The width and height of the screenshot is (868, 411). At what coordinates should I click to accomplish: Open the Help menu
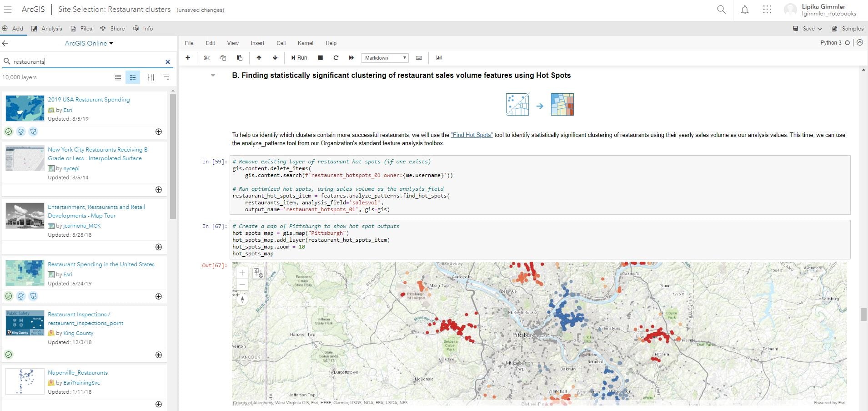coord(331,43)
